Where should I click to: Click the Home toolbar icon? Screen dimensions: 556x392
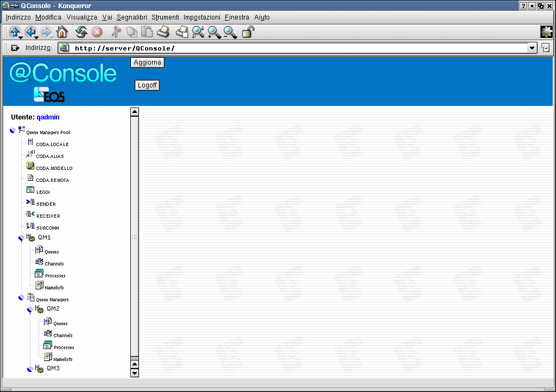62,32
